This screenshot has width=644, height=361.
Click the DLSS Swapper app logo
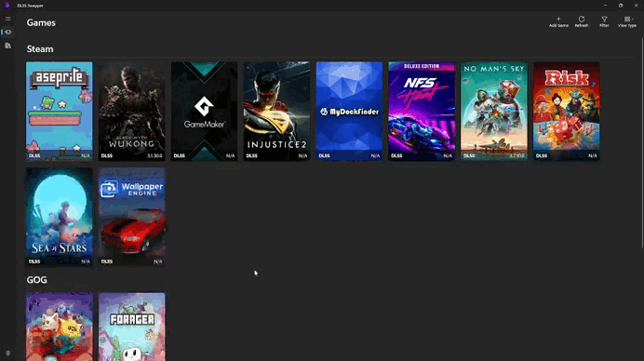tap(7, 6)
